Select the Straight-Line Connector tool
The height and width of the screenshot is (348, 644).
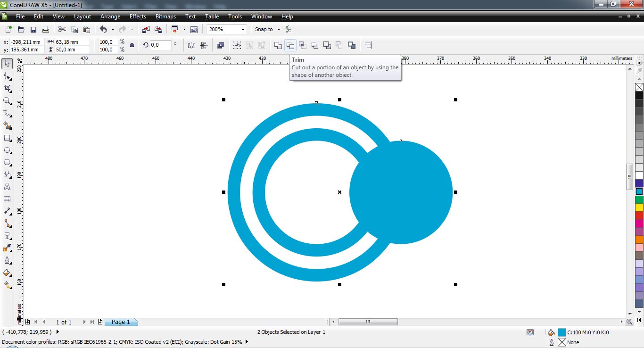7,224
